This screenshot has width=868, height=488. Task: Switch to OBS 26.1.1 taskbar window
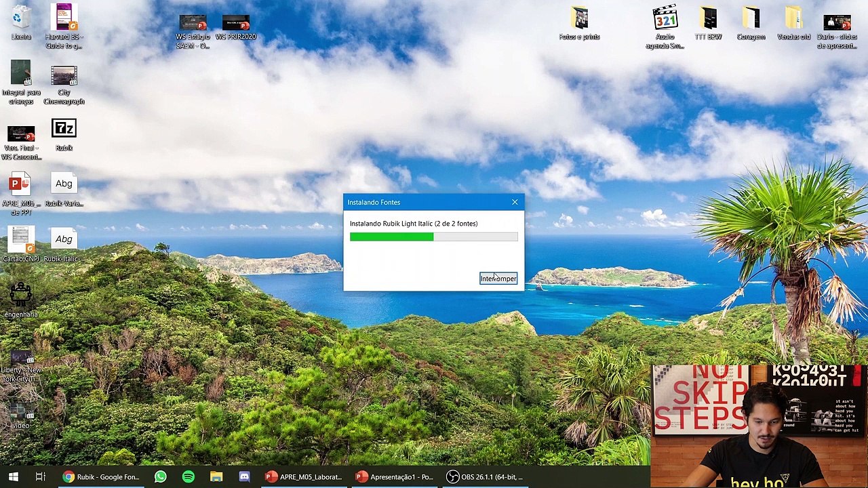click(x=485, y=477)
